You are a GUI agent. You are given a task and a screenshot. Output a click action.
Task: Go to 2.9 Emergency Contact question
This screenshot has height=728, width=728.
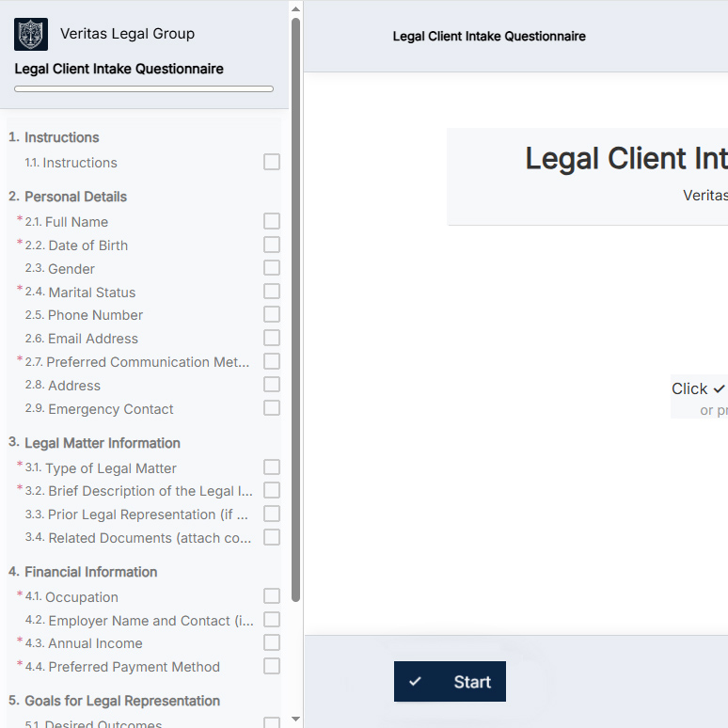tap(99, 408)
